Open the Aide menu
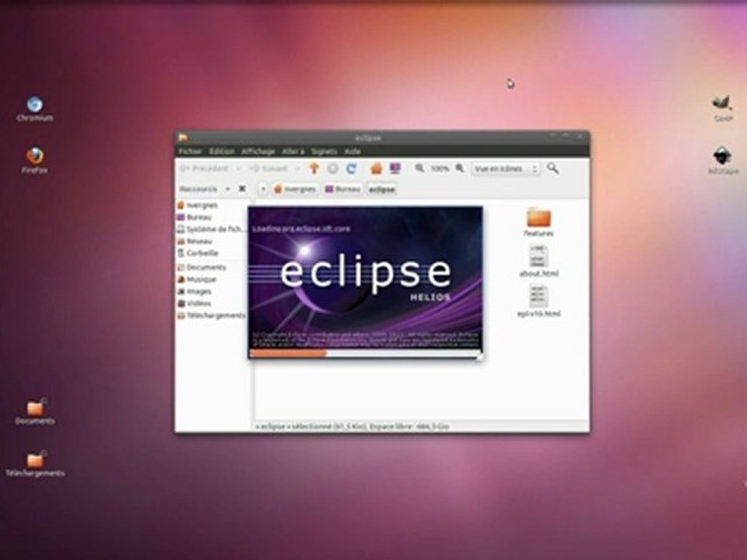This screenshot has height=560, width=747. (x=352, y=151)
